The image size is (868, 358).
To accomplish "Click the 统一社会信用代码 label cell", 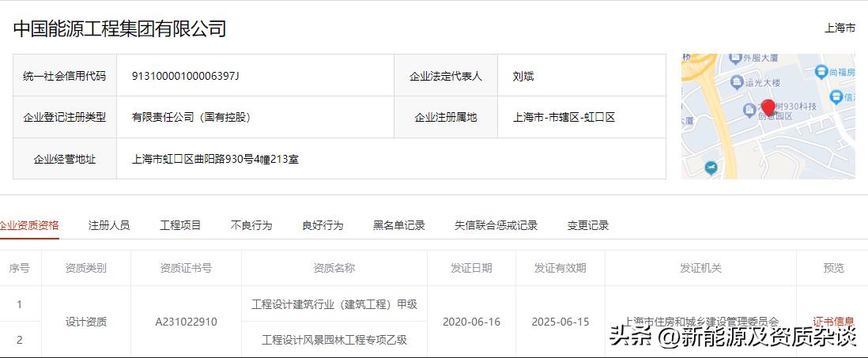I will 65,75.
